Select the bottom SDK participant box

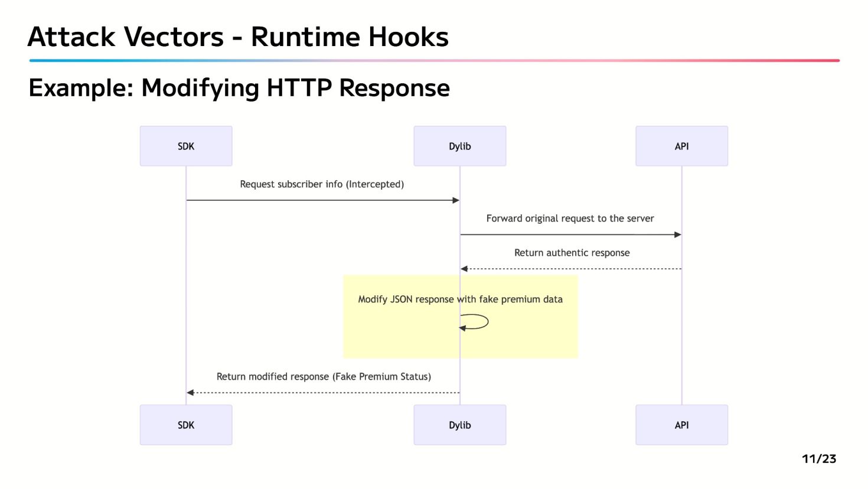186,425
